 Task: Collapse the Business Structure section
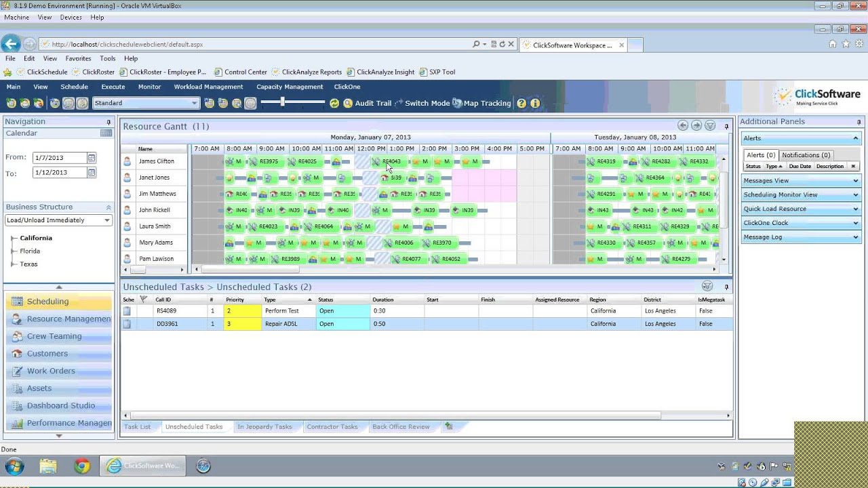tap(108, 207)
